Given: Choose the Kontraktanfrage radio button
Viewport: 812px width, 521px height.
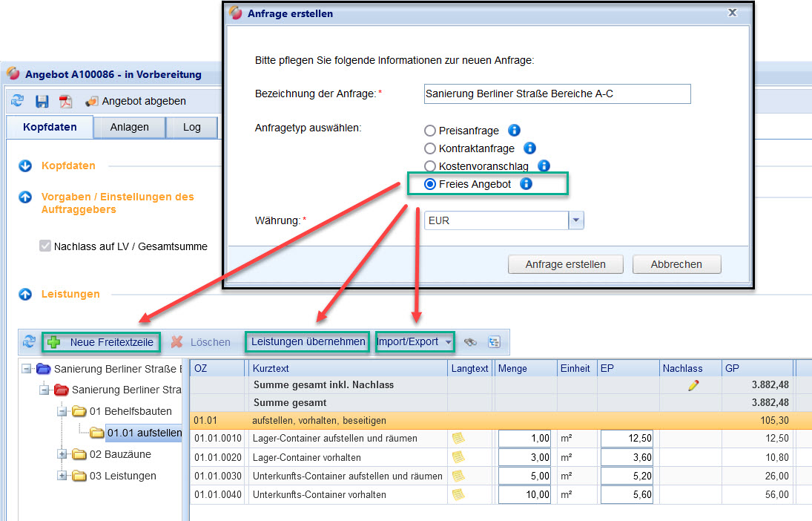Looking at the screenshot, I should pyautogui.click(x=430, y=148).
